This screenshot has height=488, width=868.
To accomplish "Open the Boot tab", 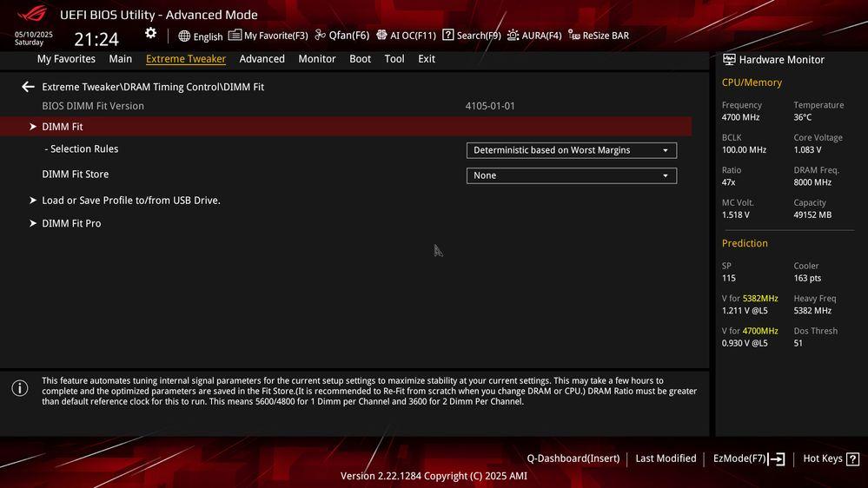I will coord(360,59).
